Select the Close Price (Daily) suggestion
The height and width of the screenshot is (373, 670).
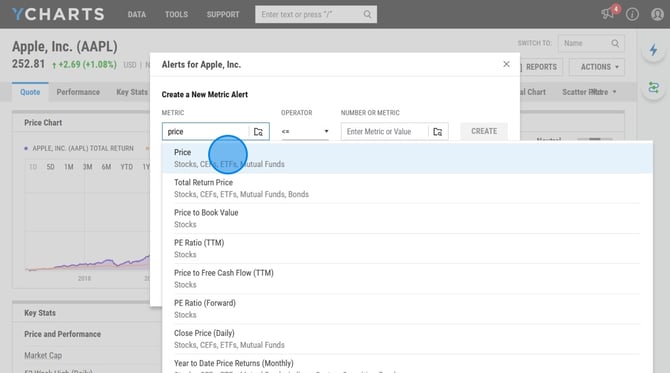(407, 339)
